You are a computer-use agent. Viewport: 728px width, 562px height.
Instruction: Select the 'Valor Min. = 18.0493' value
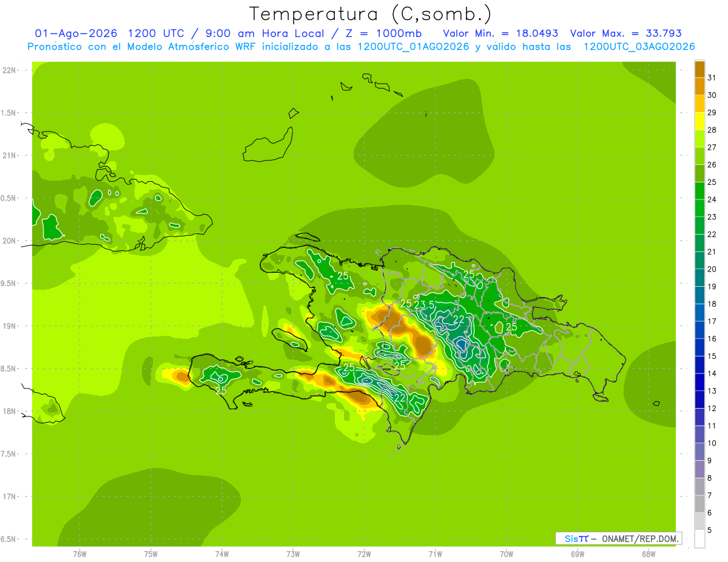click(x=500, y=33)
